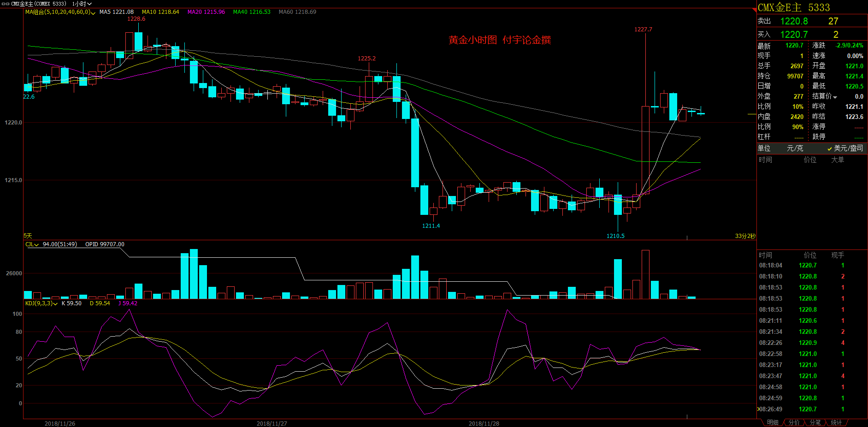This screenshot has height=427, width=868.
Task: Select the checked 美元/盎司 unit option
Action: (845, 148)
